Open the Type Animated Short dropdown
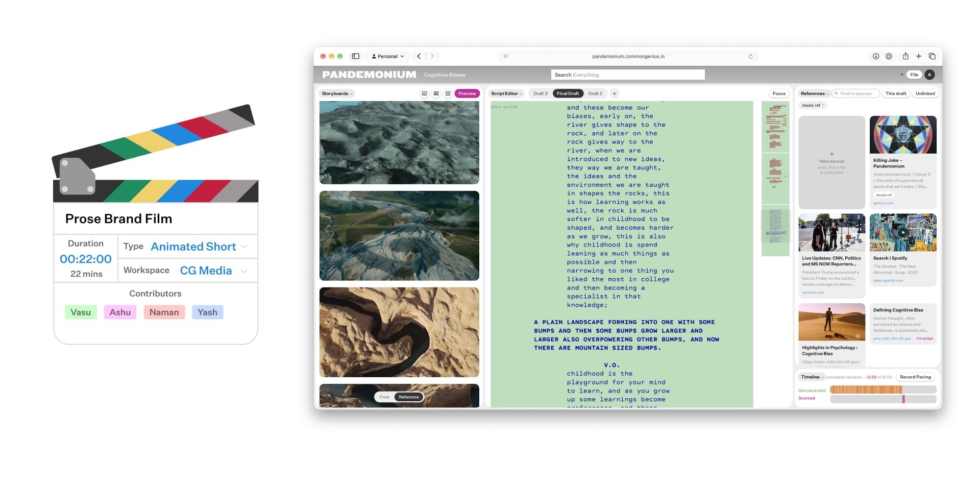Image resolution: width=980 pixels, height=486 pixels. coord(199,247)
